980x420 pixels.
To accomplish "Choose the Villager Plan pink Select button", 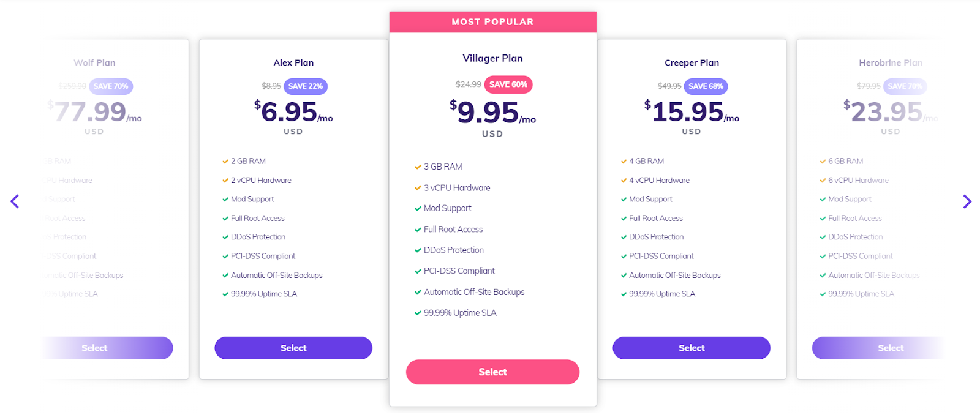I will (x=492, y=372).
